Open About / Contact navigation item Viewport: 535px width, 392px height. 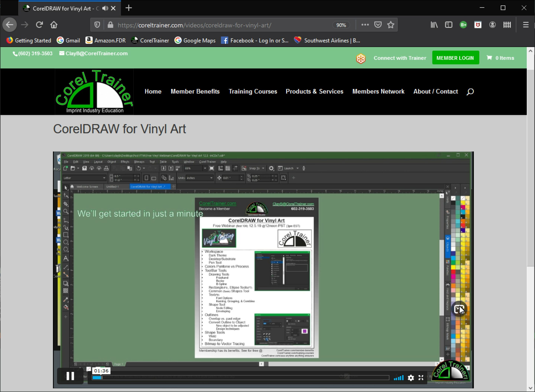point(436,92)
